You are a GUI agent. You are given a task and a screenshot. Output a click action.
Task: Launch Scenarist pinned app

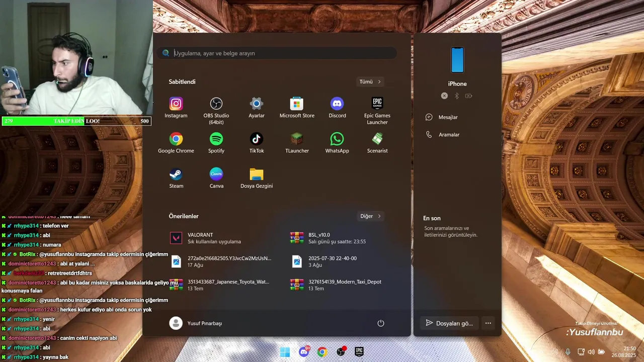click(377, 143)
